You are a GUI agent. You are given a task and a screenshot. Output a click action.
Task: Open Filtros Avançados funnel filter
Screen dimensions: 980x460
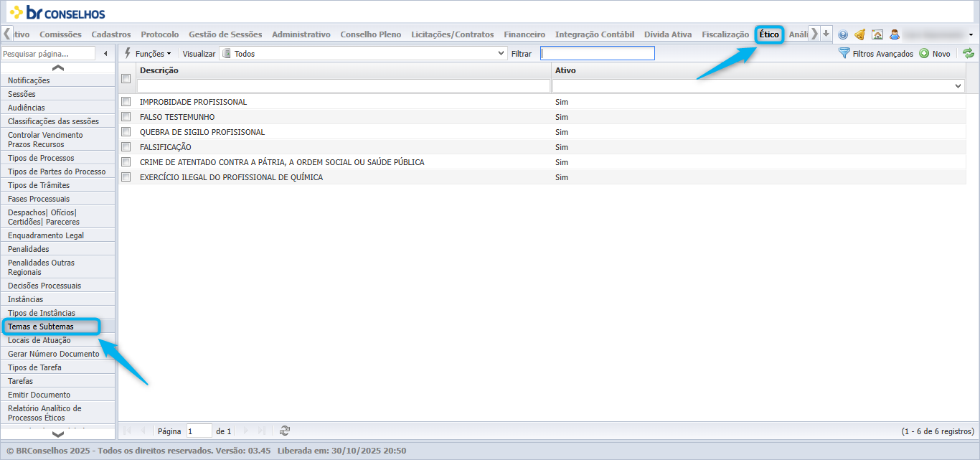pos(876,54)
